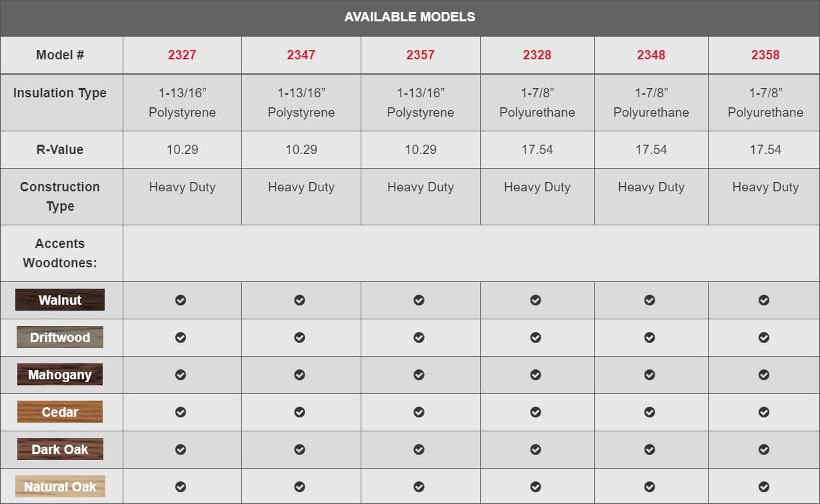Screen dimensions: 820x504
Task: Select the Walnut woodtone swatch
Action: (60, 300)
